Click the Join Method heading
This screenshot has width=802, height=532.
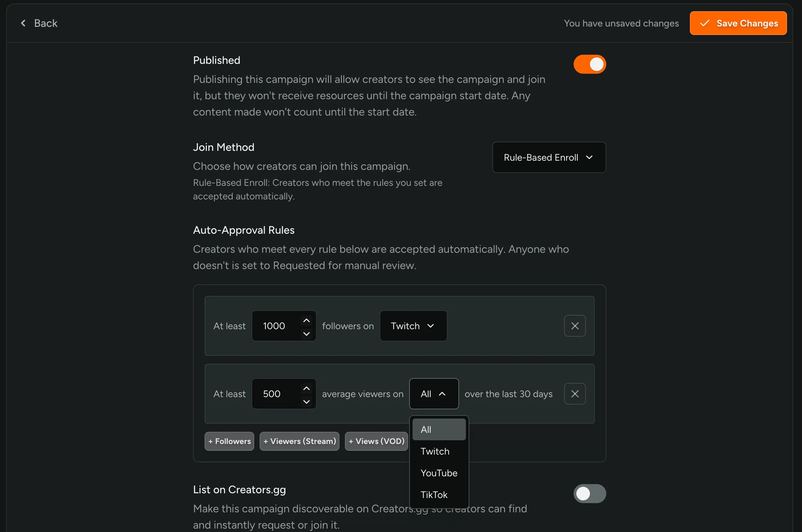pos(224,147)
